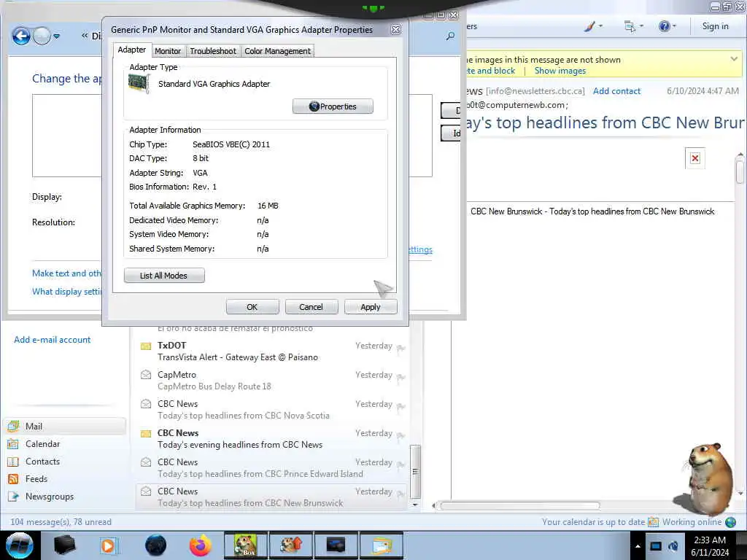Go back in Control Panel window

pyautogui.click(x=21, y=36)
